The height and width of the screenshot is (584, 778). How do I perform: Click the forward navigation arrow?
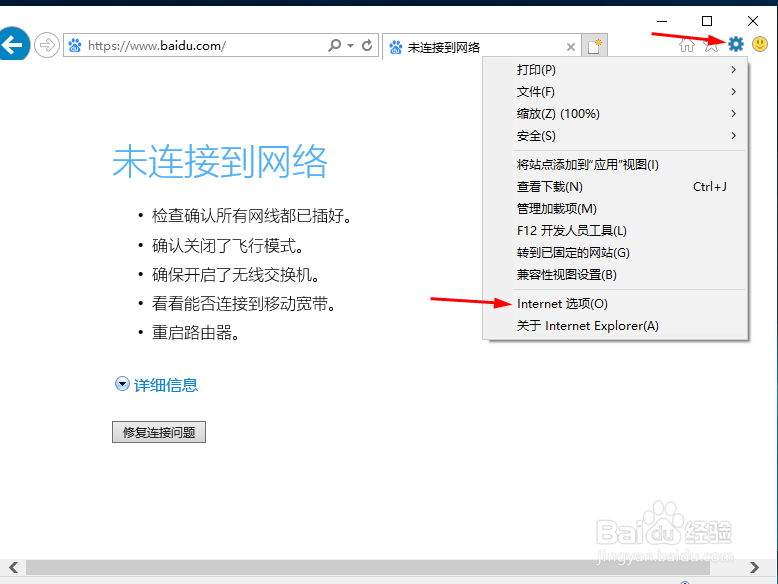pos(47,46)
